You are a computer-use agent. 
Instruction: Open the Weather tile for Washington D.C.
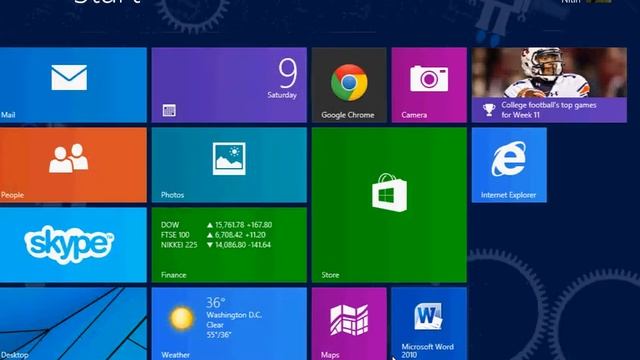click(229, 324)
